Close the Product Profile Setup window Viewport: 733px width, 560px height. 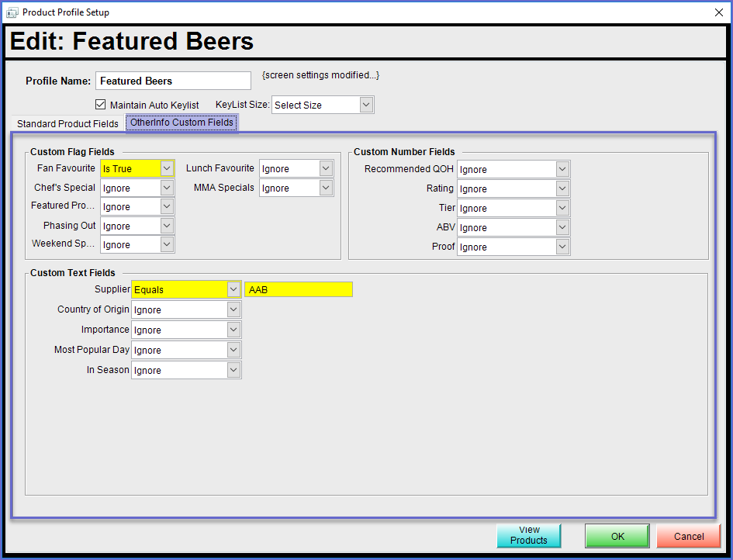718,12
